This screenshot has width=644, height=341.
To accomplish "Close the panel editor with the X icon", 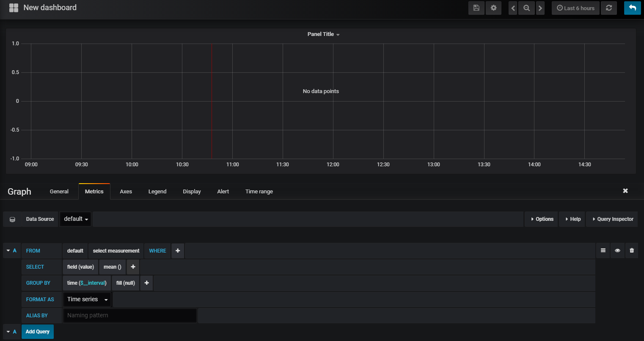I will (625, 191).
